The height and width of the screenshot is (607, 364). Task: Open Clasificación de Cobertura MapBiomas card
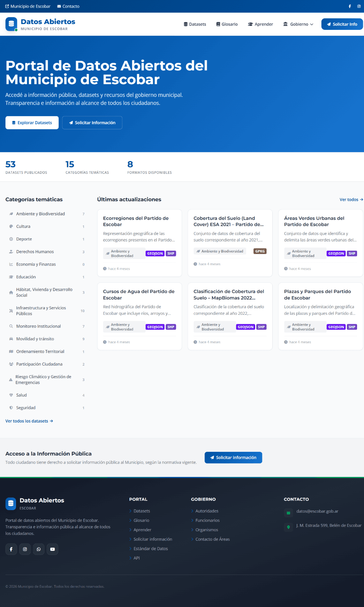click(x=230, y=316)
